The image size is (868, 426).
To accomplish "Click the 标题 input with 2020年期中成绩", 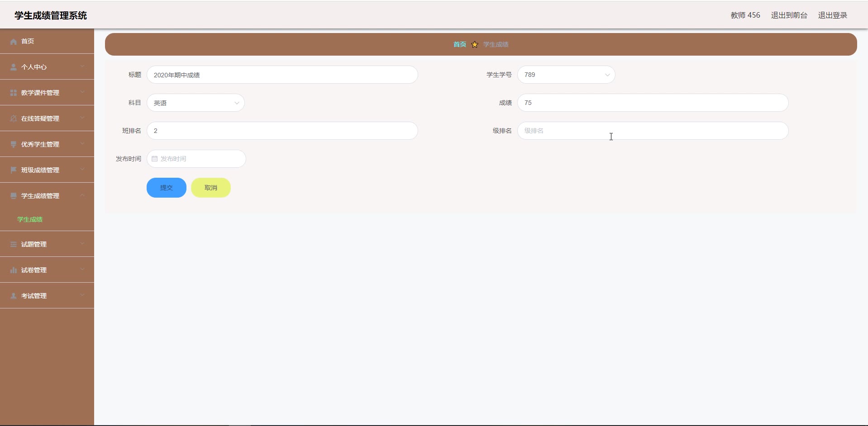I will 282,75.
